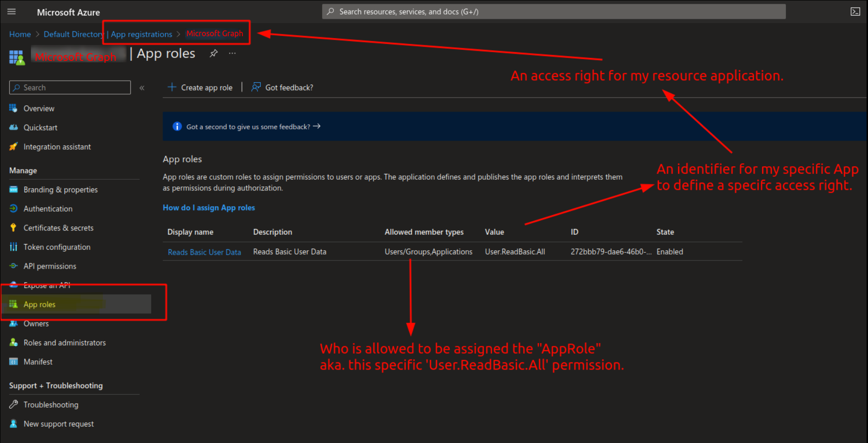Image resolution: width=868 pixels, height=443 pixels.
Task: Select Token configuration in the sidebar
Action: (57, 247)
